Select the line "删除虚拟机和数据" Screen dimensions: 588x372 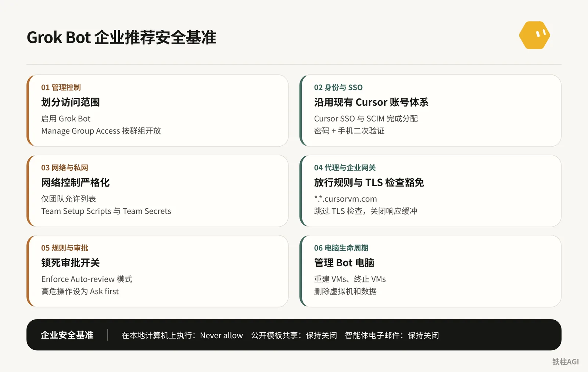(345, 292)
